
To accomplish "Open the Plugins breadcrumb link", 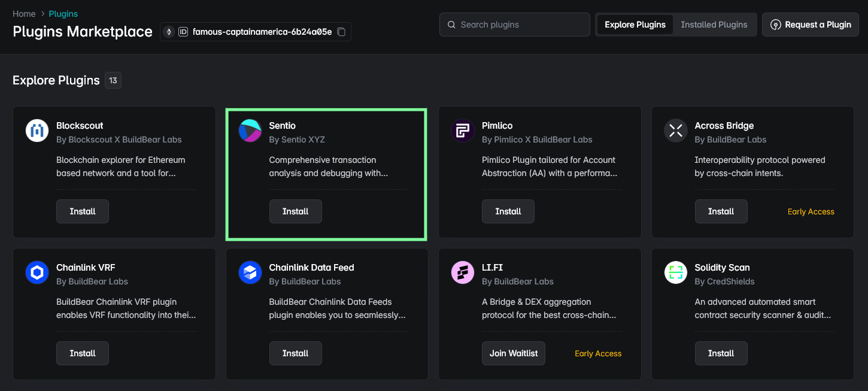I will [63, 14].
